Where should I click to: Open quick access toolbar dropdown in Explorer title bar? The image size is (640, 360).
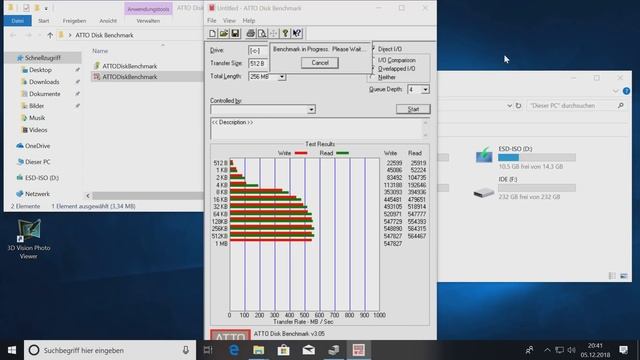click(x=46, y=8)
